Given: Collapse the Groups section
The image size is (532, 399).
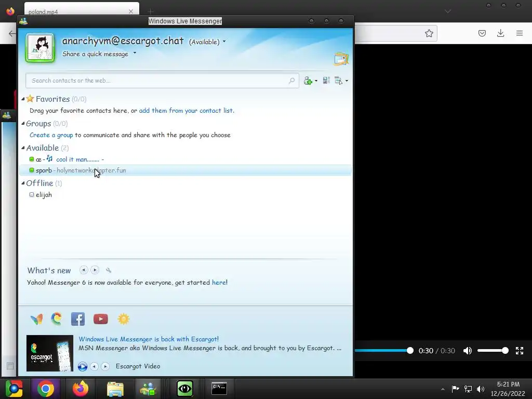Looking at the screenshot, I should [23, 124].
